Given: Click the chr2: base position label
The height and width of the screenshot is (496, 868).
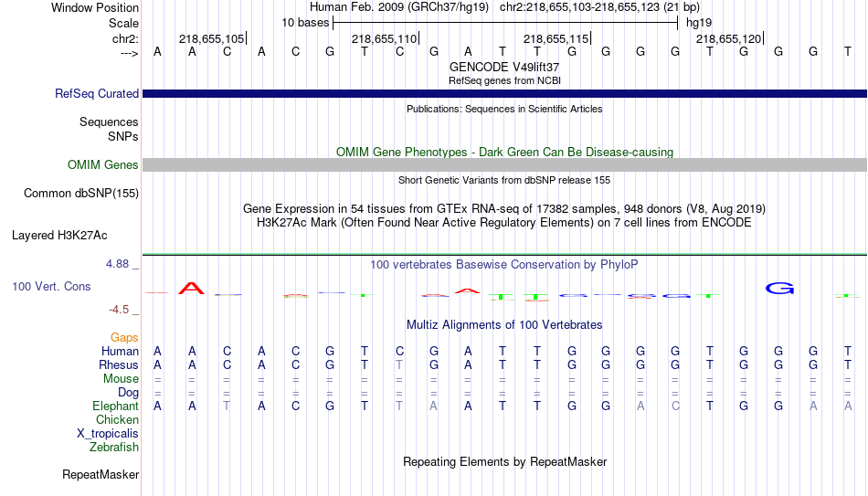Looking at the screenshot, I should click(x=125, y=38).
